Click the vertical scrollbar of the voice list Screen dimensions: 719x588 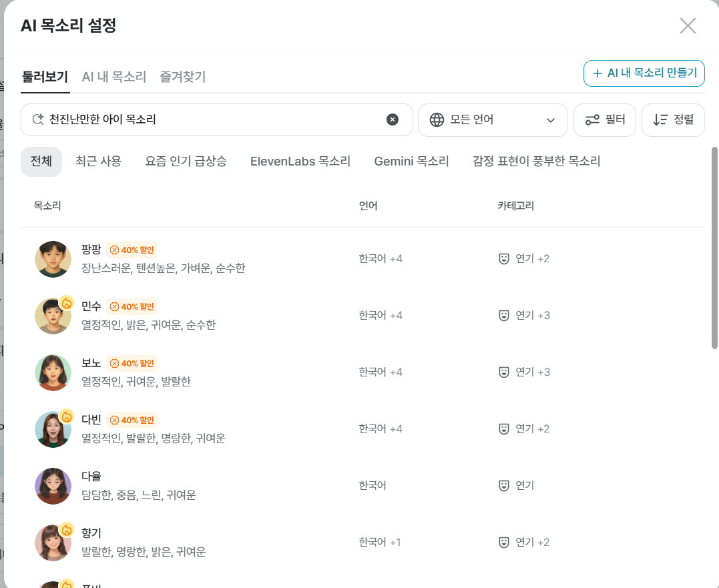click(714, 248)
